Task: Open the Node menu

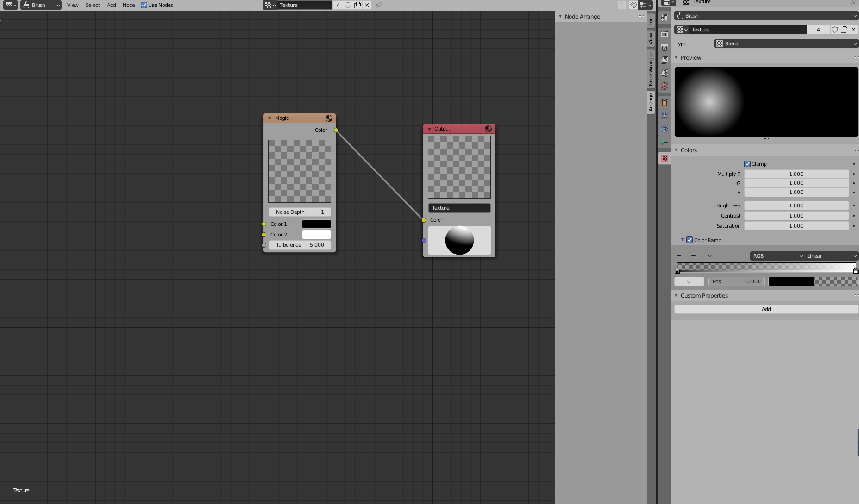Action: point(129,5)
